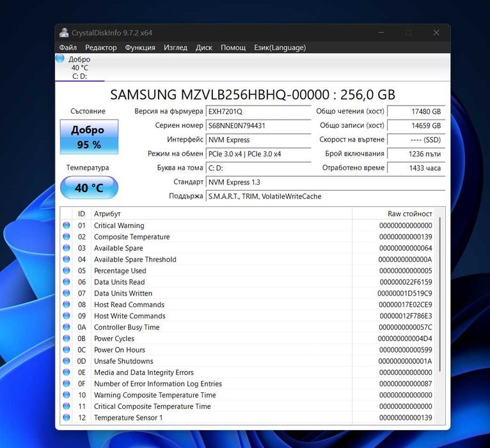Click the Percentage Used attribute name

coord(120,271)
